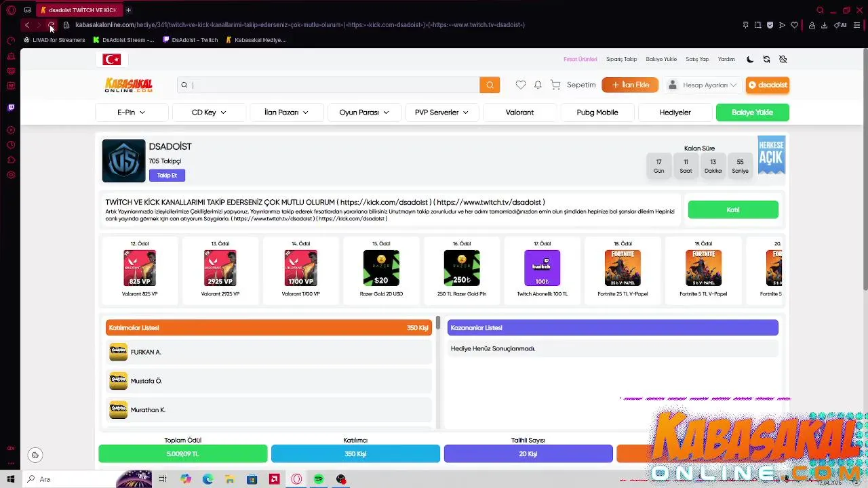Select participant FURKAN A. in the list
This screenshot has width=868, height=488.
pyautogui.click(x=269, y=352)
